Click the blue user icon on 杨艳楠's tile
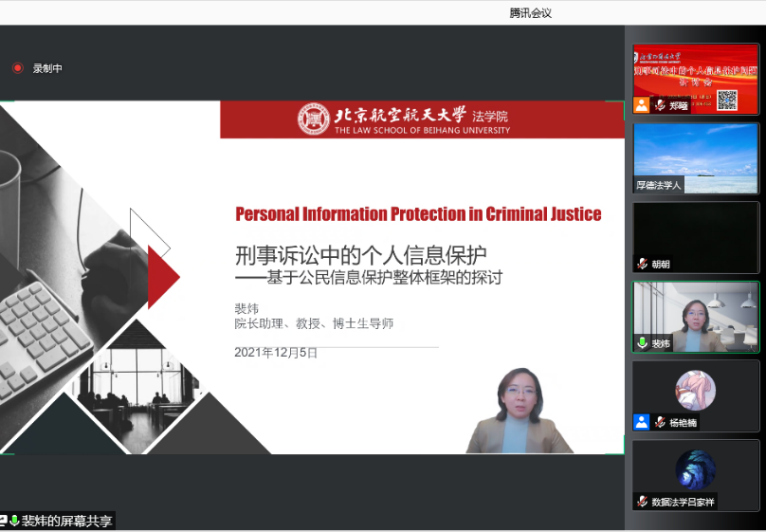766x532 pixels. (x=642, y=422)
